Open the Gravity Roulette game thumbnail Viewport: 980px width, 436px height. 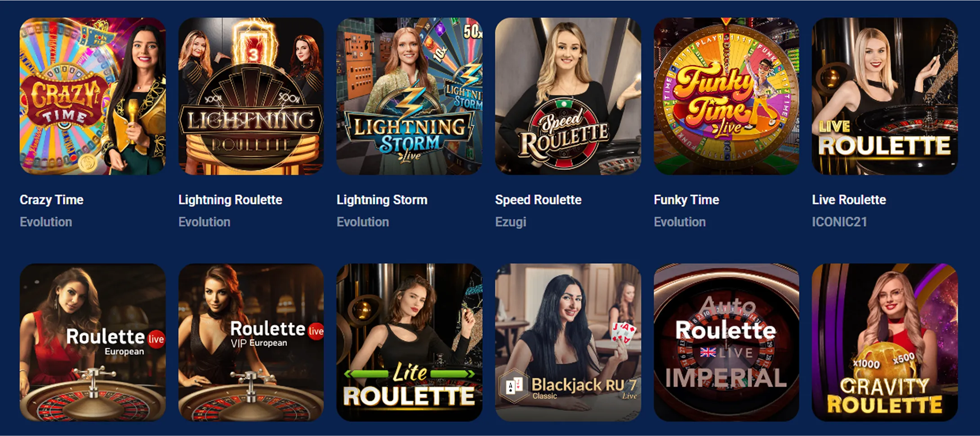coord(885,342)
